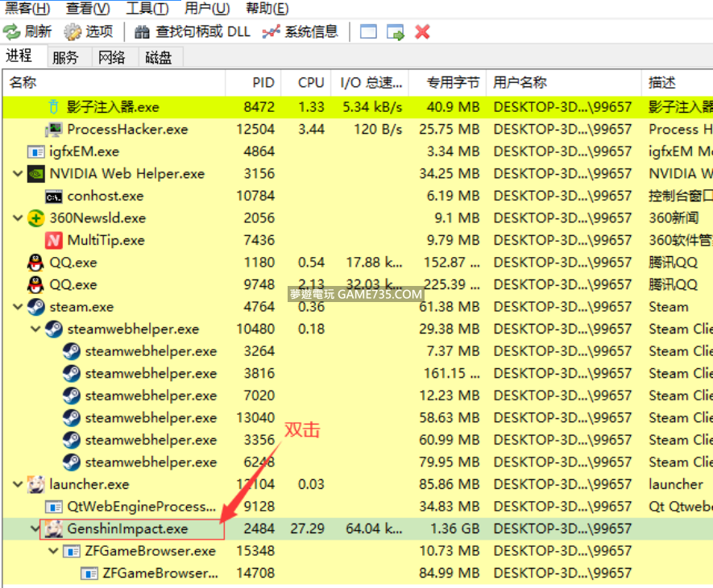This screenshot has width=713, height=588.
Task: Collapse the NVIDIA Web Helper.exe tree node
Action: tap(18, 173)
